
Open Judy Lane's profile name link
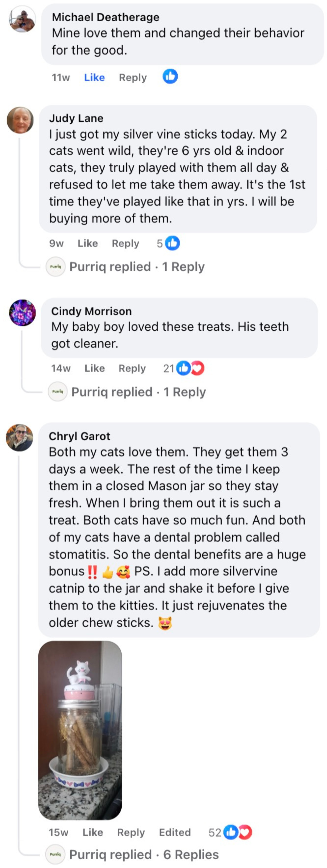(76, 118)
